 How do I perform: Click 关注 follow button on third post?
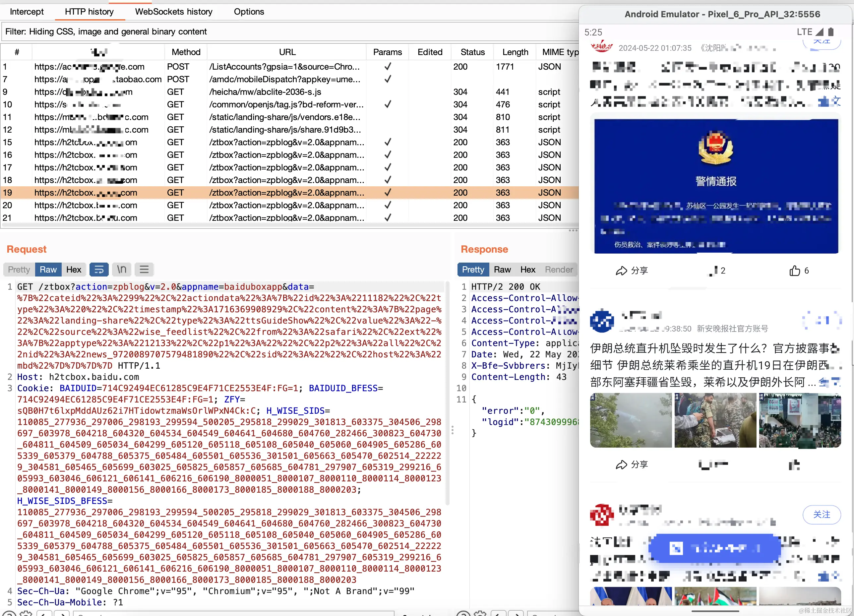pyautogui.click(x=821, y=514)
